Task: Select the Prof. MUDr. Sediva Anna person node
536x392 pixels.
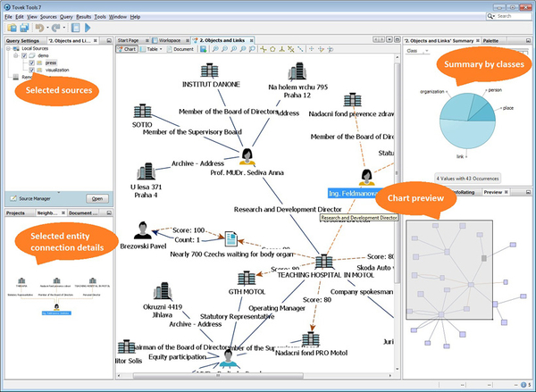Action: 247,157
